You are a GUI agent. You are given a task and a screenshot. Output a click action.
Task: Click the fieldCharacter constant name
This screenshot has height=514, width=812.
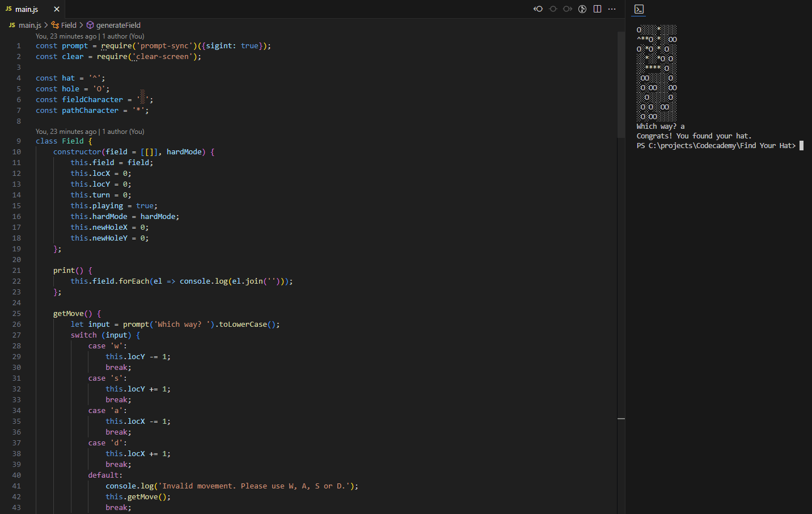(92, 100)
